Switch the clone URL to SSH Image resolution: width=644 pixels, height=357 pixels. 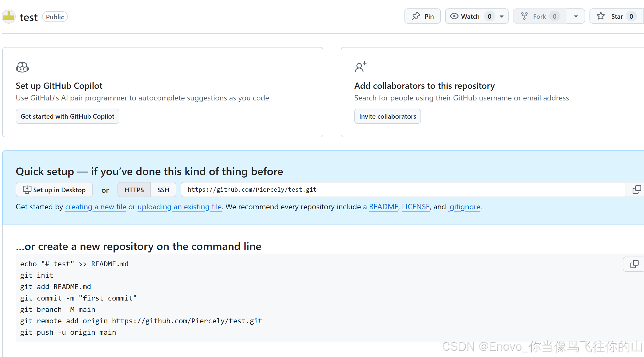(163, 190)
